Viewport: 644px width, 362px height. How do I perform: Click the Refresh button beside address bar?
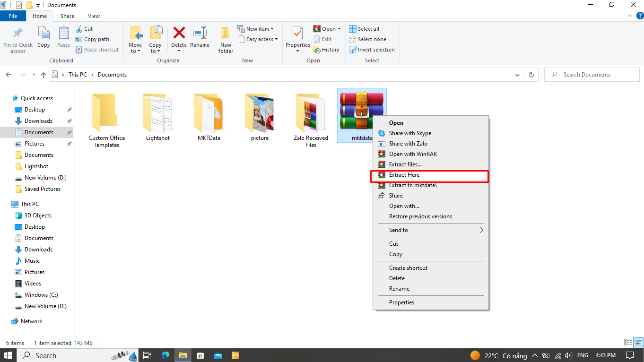[x=531, y=75]
